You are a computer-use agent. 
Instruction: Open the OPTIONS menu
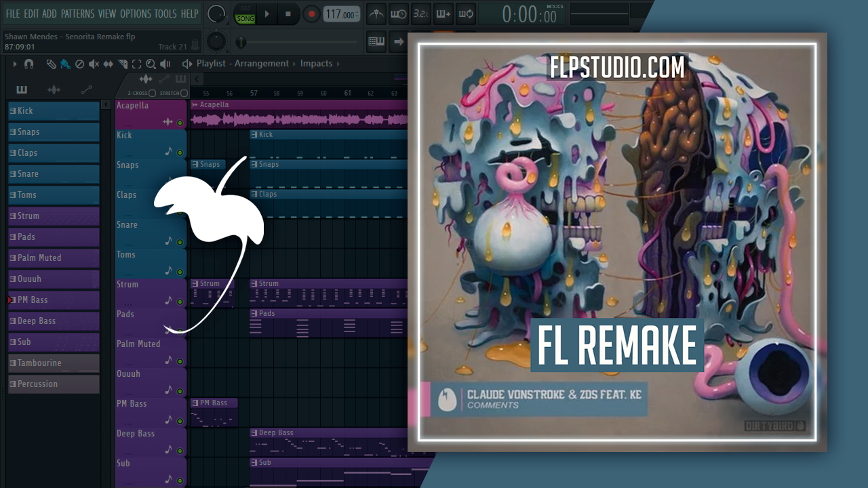click(135, 14)
